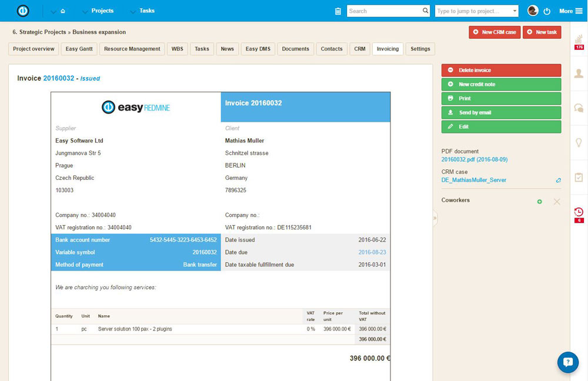The width and height of the screenshot is (588, 381).
Task: Open the project Settings tab
Action: (x=420, y=49)
